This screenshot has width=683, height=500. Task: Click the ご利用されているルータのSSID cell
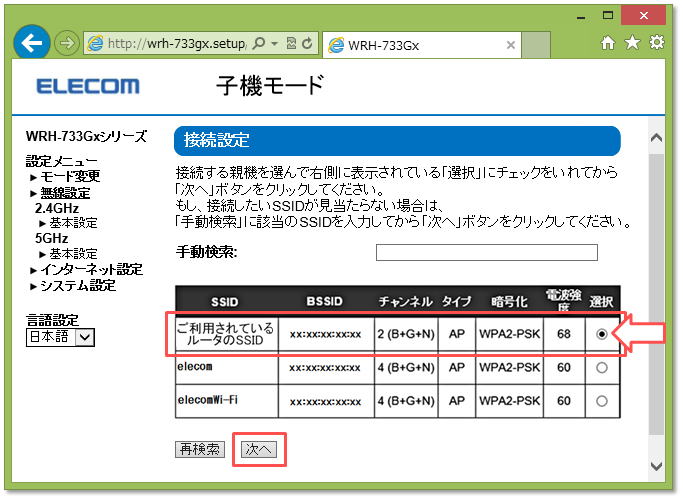click(x=227, y=334)
